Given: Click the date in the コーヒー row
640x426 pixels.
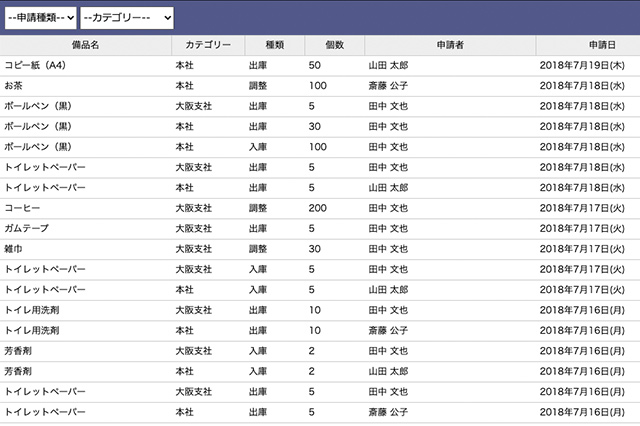Looking at the screenshot, I should point(582,208).
